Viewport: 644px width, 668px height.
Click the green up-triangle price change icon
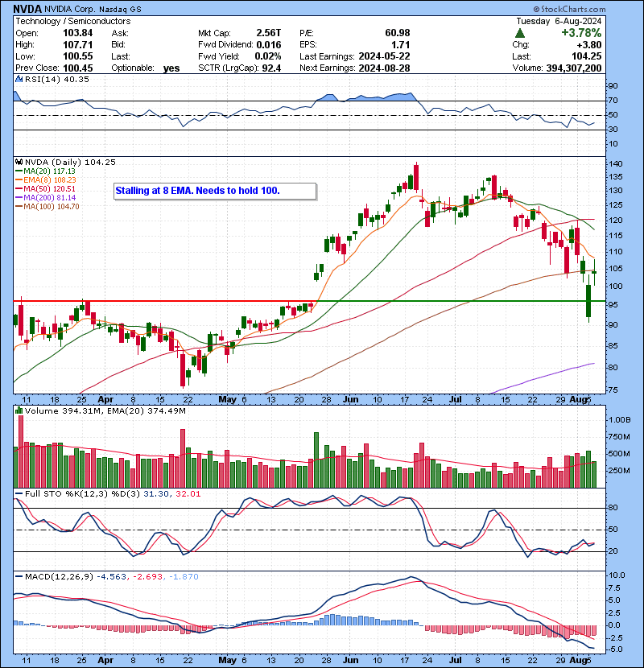(x=519, y=33)
